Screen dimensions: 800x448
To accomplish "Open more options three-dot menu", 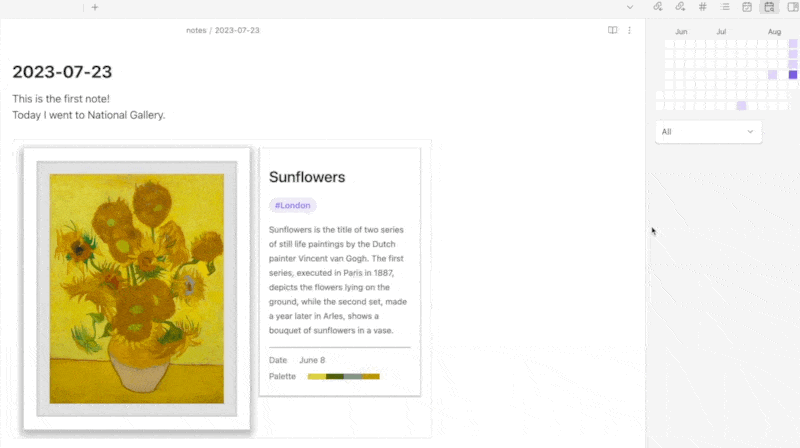I will pos(630,30).
